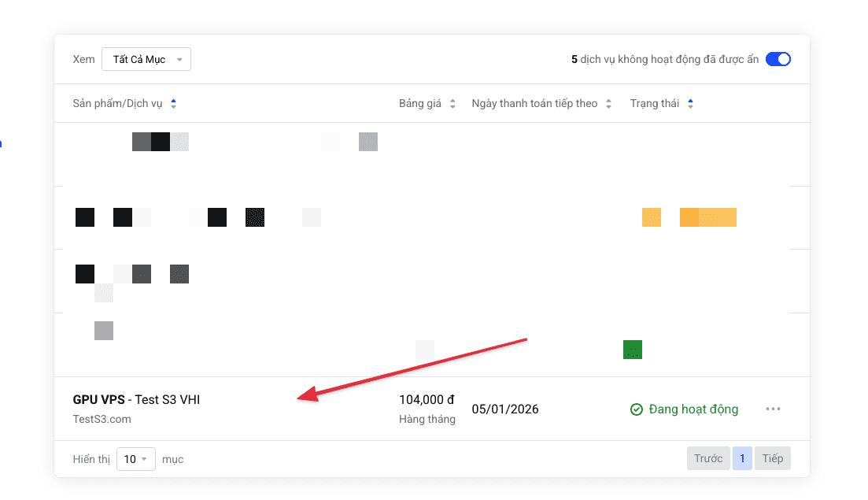Expand the Hiển thị 10 entries dropdown
Viewport: 868px width, 500px height.
pos(136,459)
